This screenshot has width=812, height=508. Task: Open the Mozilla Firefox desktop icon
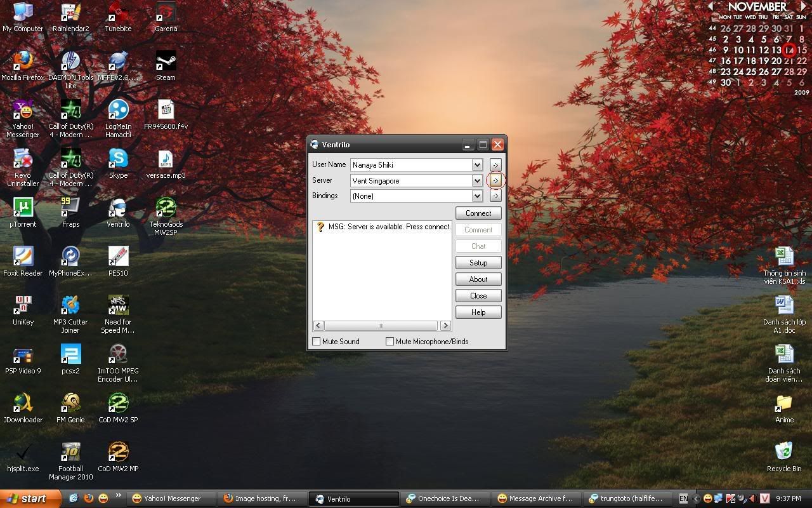tap(23, 66)
